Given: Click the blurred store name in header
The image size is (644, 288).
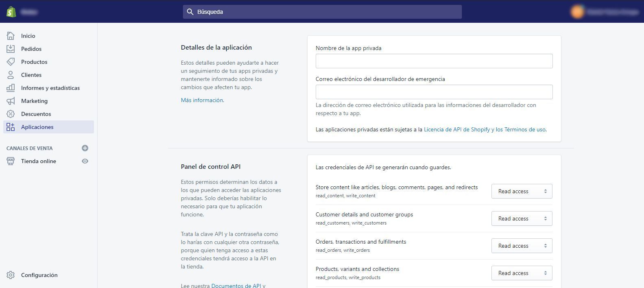Looking at the screenshot, I should click(29, 12).
